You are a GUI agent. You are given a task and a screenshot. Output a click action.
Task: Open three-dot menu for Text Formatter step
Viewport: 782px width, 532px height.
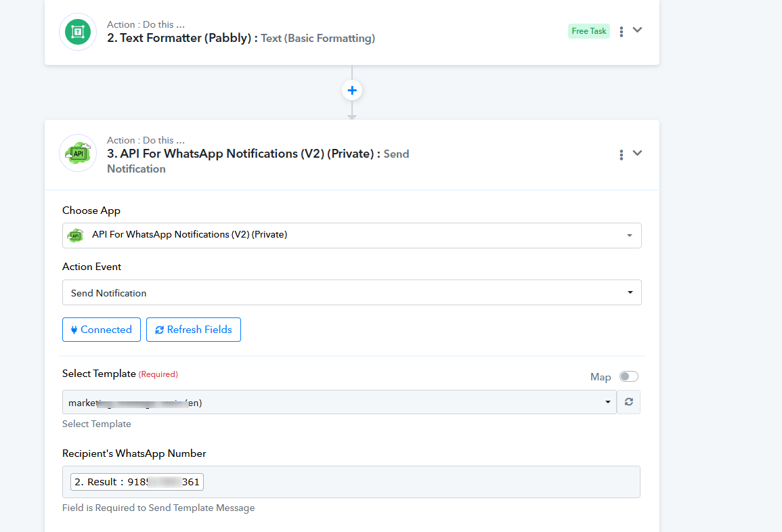point(621,31)
